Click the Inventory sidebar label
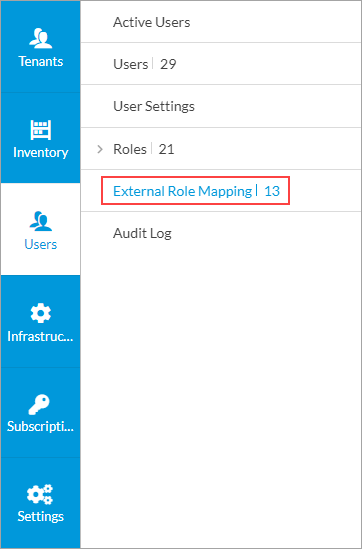Viewport: 362px width, 549px height. [x=41, y=152]
